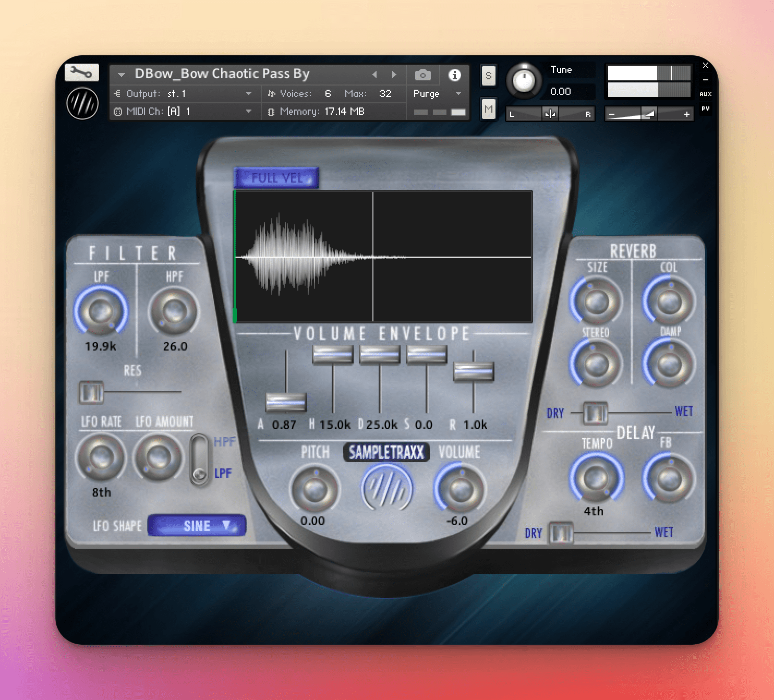The height and width of the screenshot is (700, 774).
Task: Click the LFO RATE knob
Action: [101, 457]
